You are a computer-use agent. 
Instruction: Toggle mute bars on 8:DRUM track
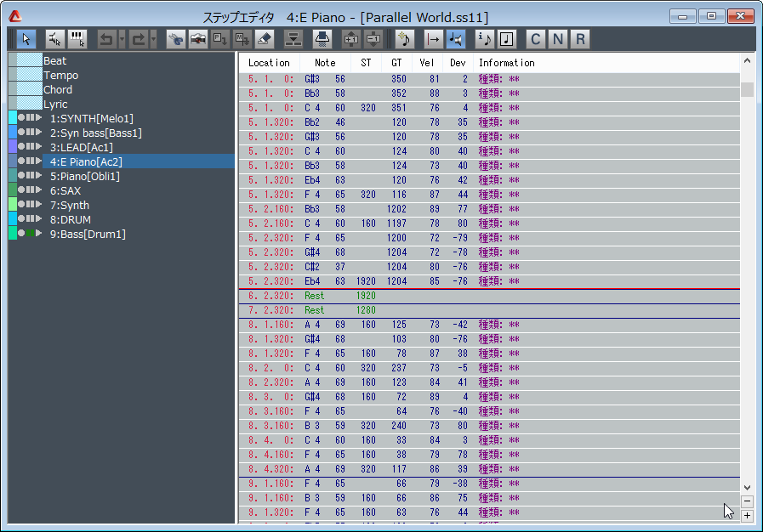pos(30,218)
